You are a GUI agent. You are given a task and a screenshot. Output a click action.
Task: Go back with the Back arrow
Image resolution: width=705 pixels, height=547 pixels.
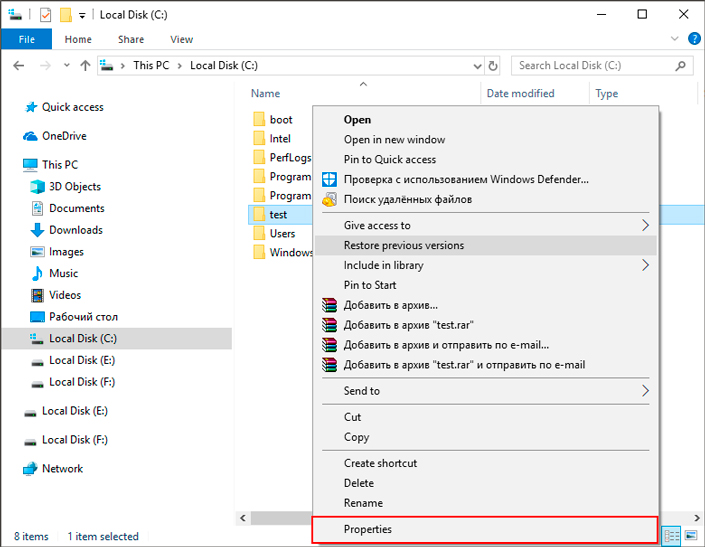(x=18, y=66)
